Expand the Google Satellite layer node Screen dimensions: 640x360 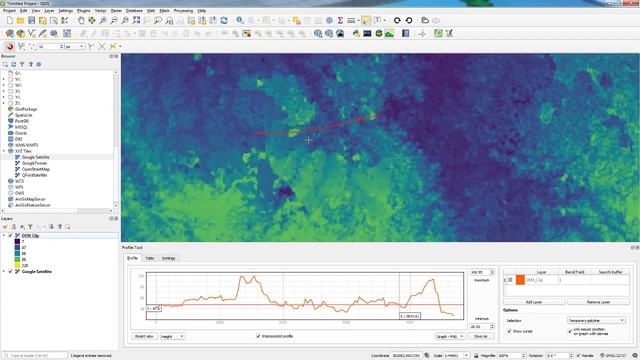pos(4,271)
